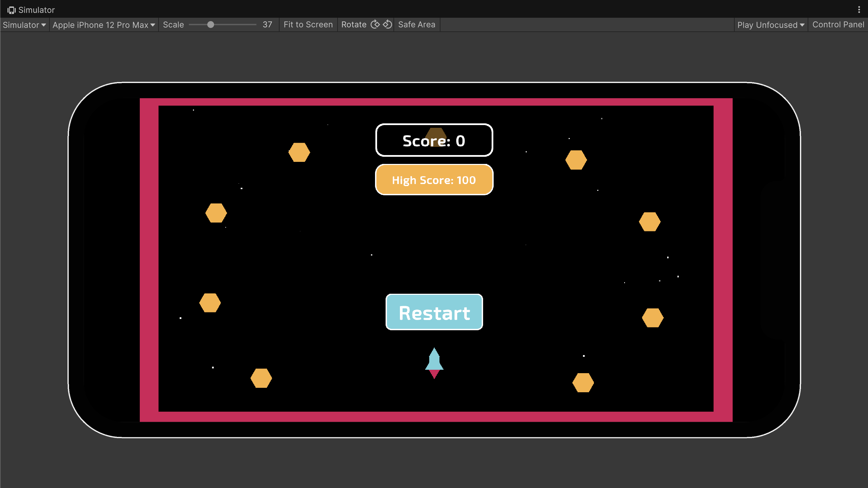868x488 pixels.
Task: Open the three-dot window options menu
Action: click(859, 10)
